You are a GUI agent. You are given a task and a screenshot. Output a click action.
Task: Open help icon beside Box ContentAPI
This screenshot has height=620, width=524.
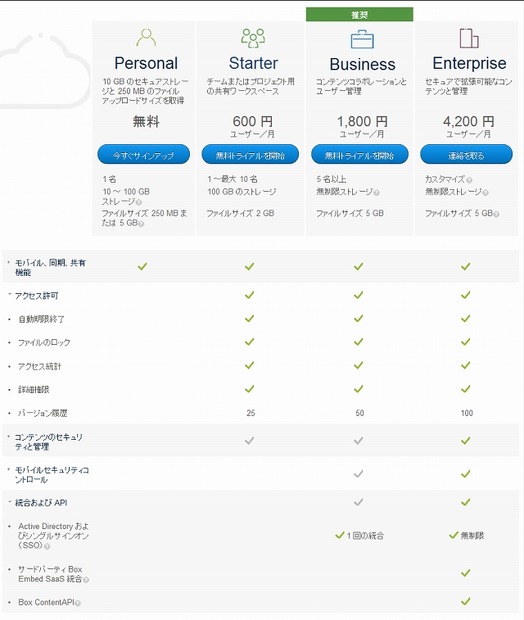pos(78,603)
